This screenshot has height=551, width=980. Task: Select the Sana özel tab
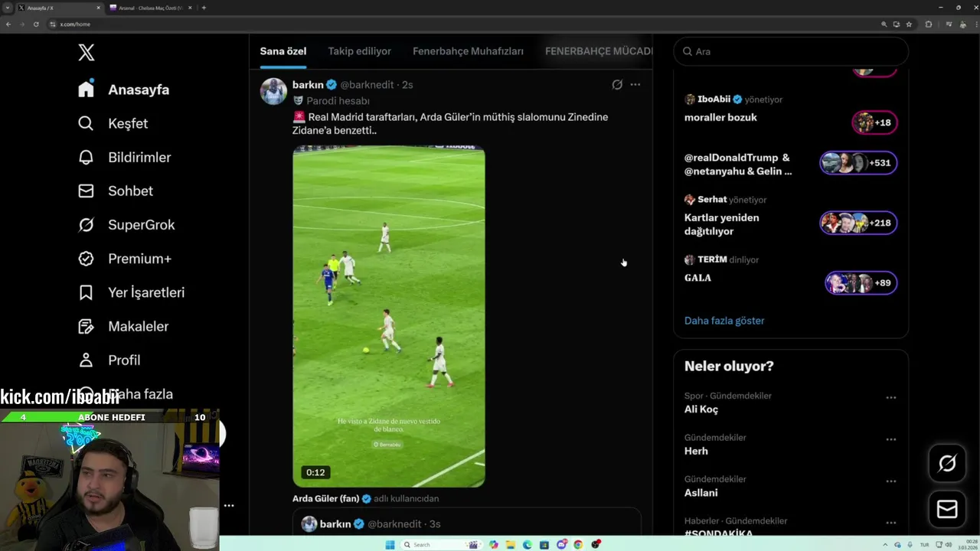point(283,51)
